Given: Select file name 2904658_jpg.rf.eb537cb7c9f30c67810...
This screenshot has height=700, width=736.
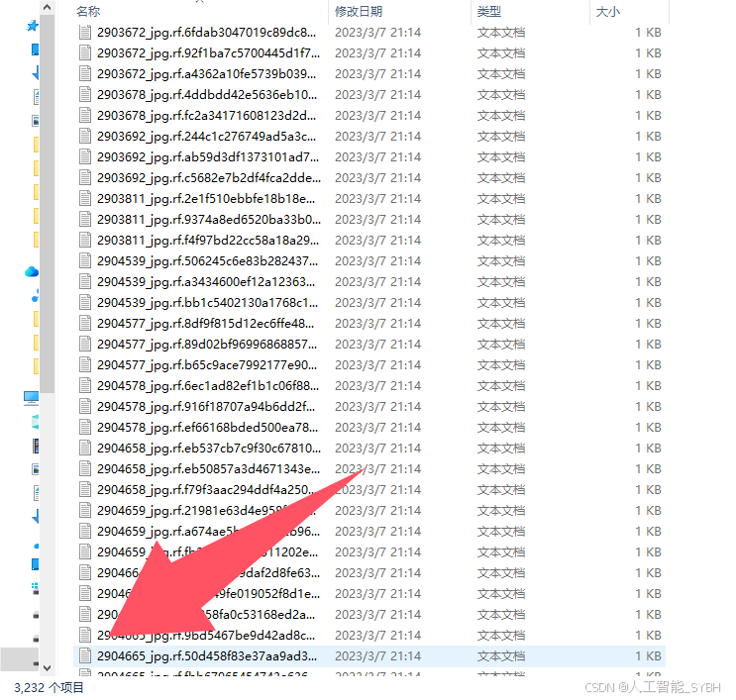Looking at the screenshot, I should (x=209, y=449).
